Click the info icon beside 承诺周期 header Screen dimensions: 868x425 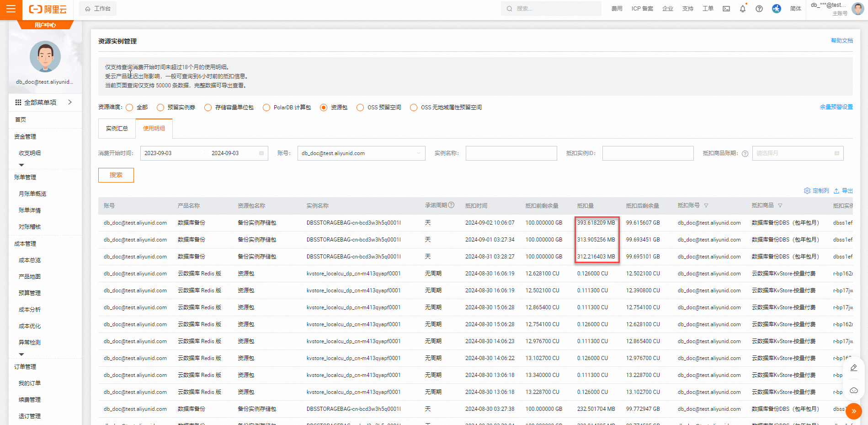tap(452, 205)
